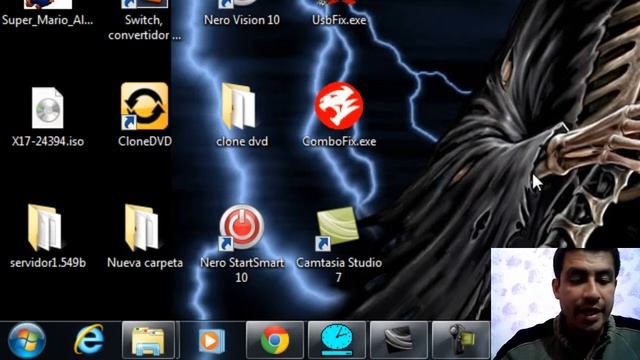This screenshot has width=640, height=360.
Task: Open Windows Media Player from the taskbar
Action: [x=211, y=340]
